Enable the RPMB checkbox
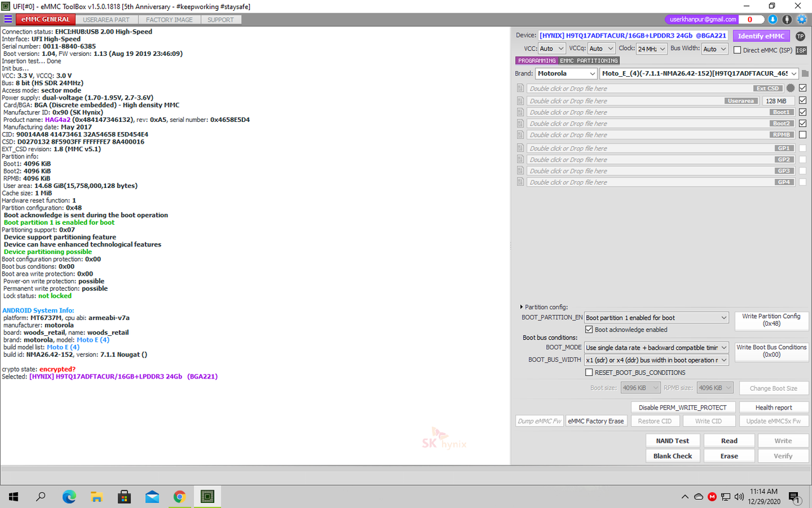Screen dimensions: 812x508 [803, 135]
